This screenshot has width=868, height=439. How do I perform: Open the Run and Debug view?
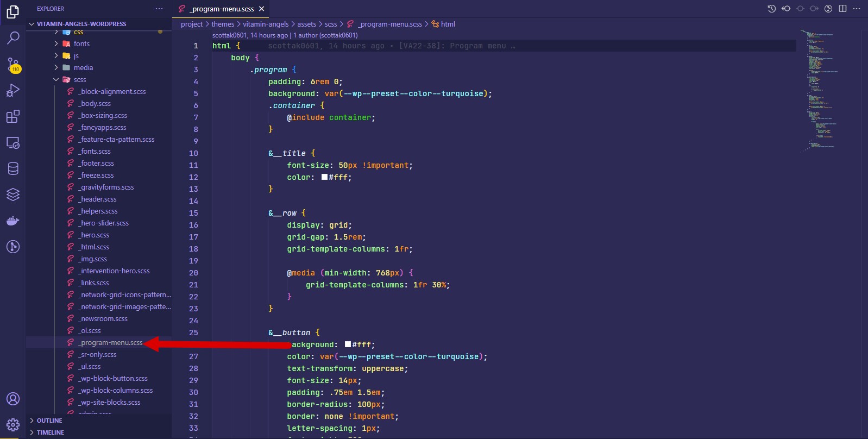(x=13, y=90)
